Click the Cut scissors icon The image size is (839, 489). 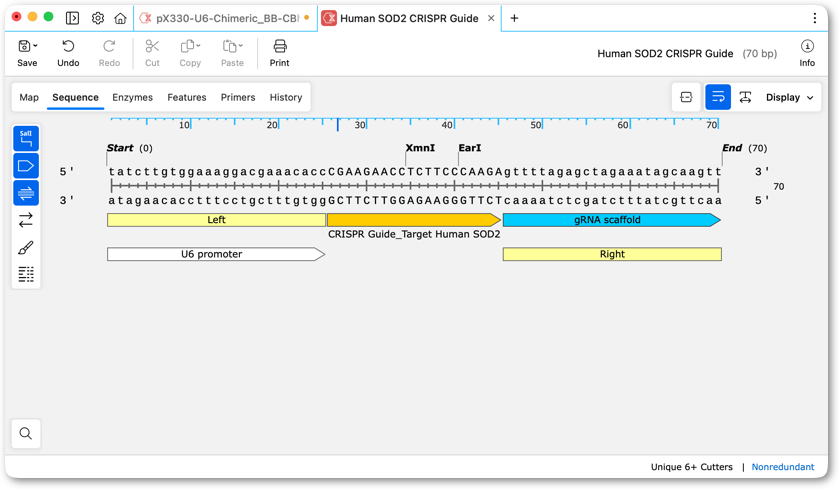[x=152, y=47]
